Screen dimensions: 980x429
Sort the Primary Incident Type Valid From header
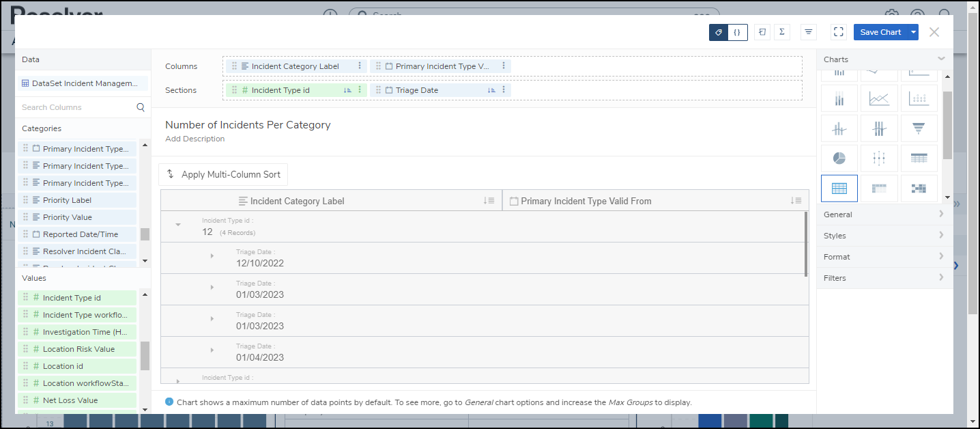pos(796,201)
